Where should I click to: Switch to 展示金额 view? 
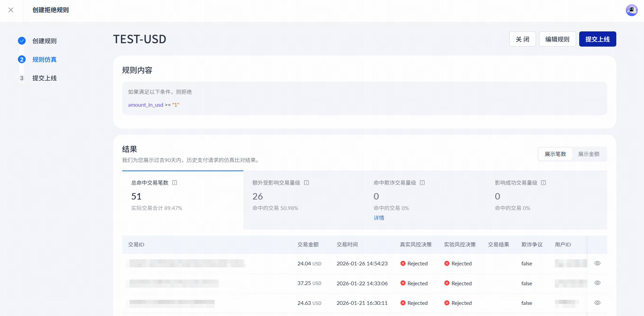tap(589, 154)
